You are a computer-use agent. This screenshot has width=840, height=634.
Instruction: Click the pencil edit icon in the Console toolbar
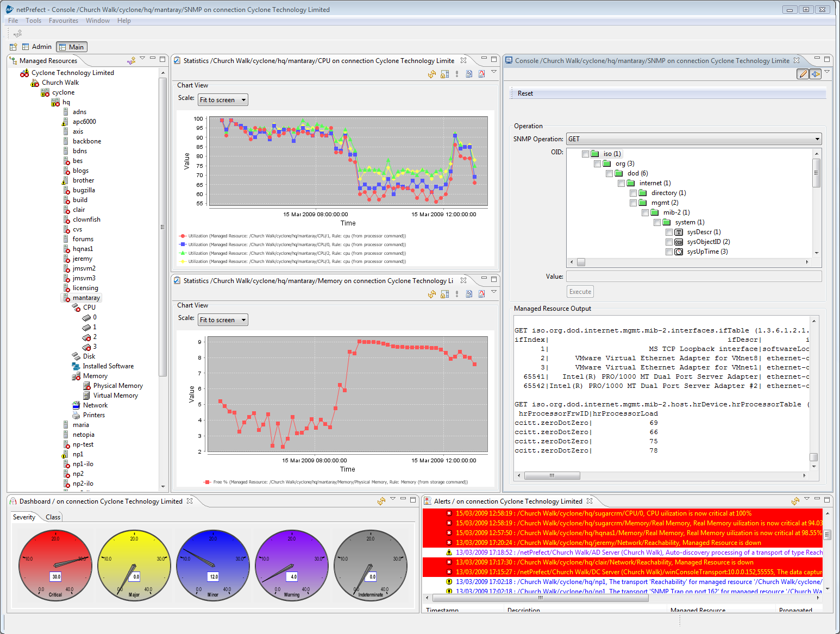[803, 74]
